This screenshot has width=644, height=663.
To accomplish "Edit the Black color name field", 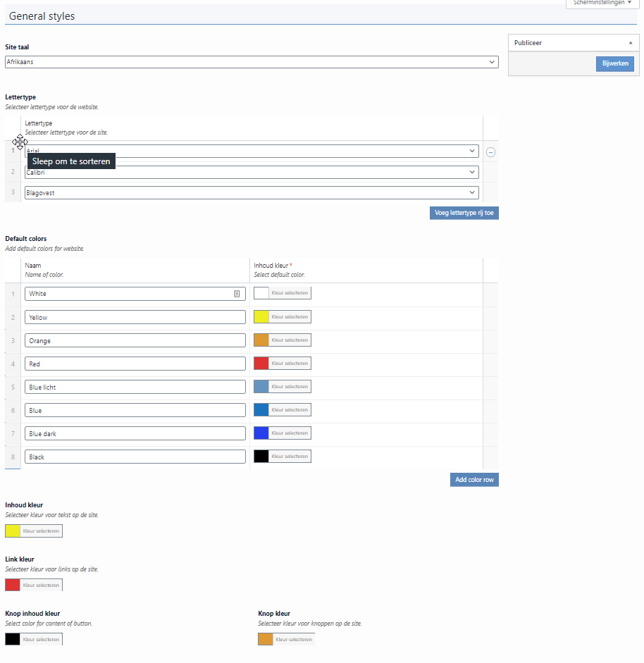I will tap(135, 457).
